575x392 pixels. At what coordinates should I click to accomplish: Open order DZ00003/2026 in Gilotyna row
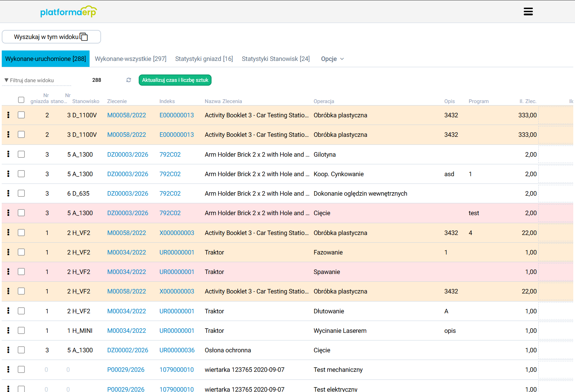128,155
